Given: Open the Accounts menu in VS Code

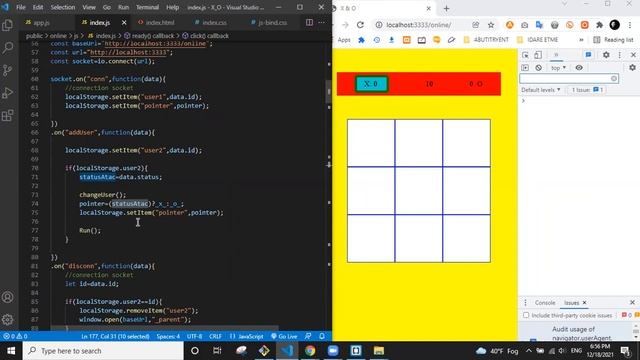Looking at the screenshot, I should (x=7, y=297).
